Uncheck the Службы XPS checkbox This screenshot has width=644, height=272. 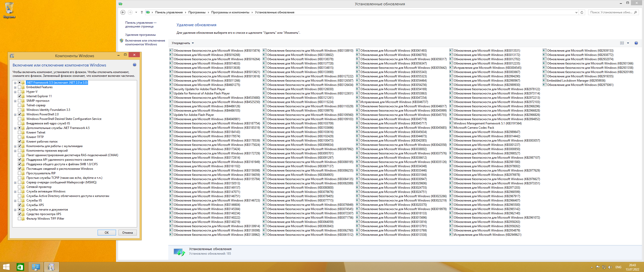(x=19, y=205)
